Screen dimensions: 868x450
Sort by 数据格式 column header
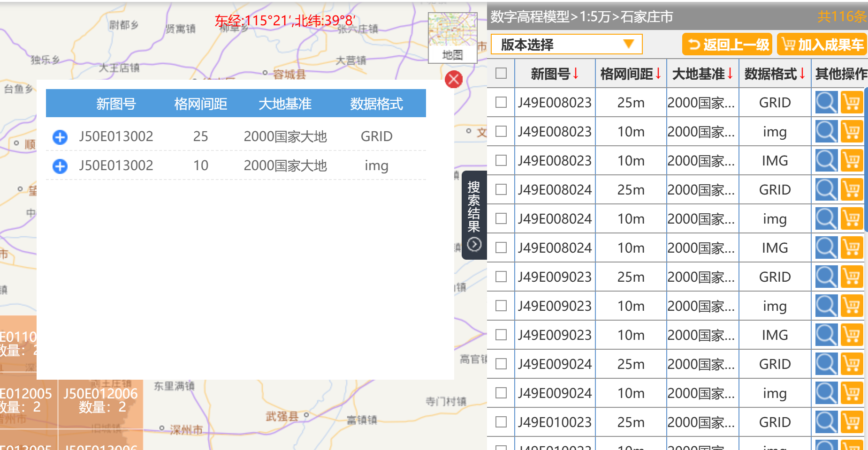click(x=775, y=74)
